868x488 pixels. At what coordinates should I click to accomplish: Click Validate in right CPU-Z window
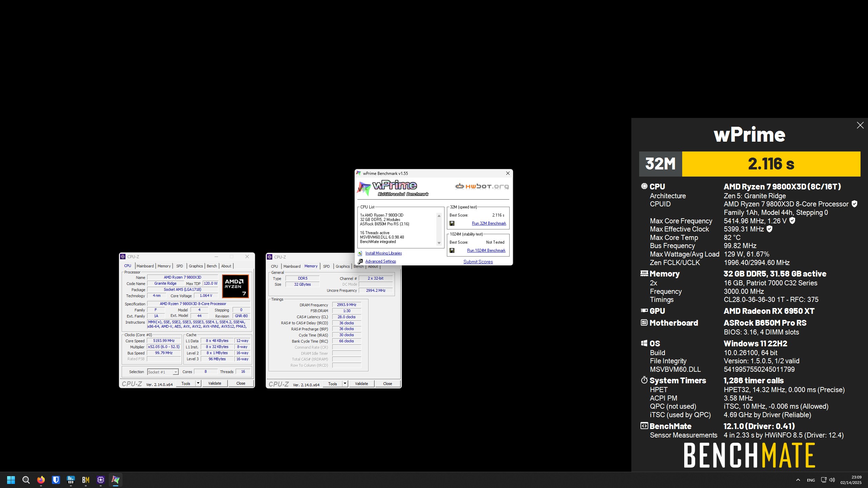361,384
